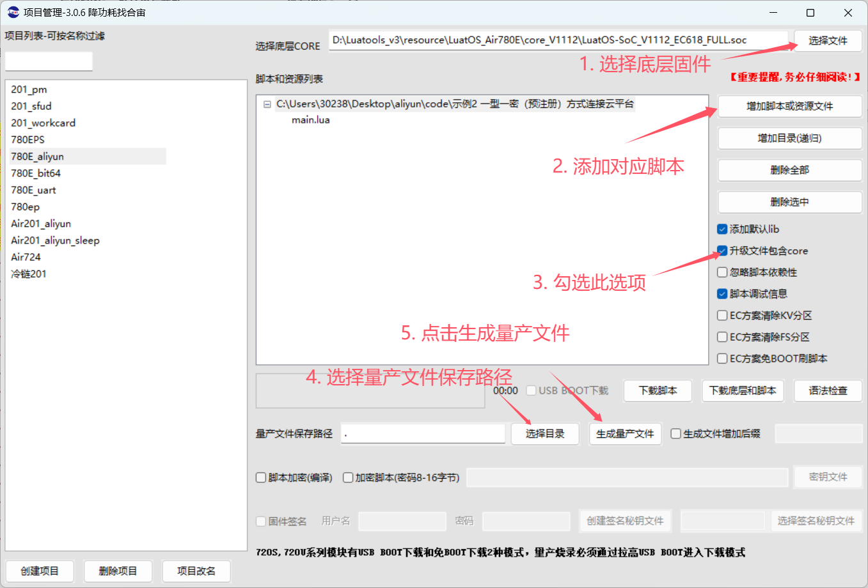Click 下载底层和脚本 button
The width and height of the screenshot is (868, 588).
743,391
